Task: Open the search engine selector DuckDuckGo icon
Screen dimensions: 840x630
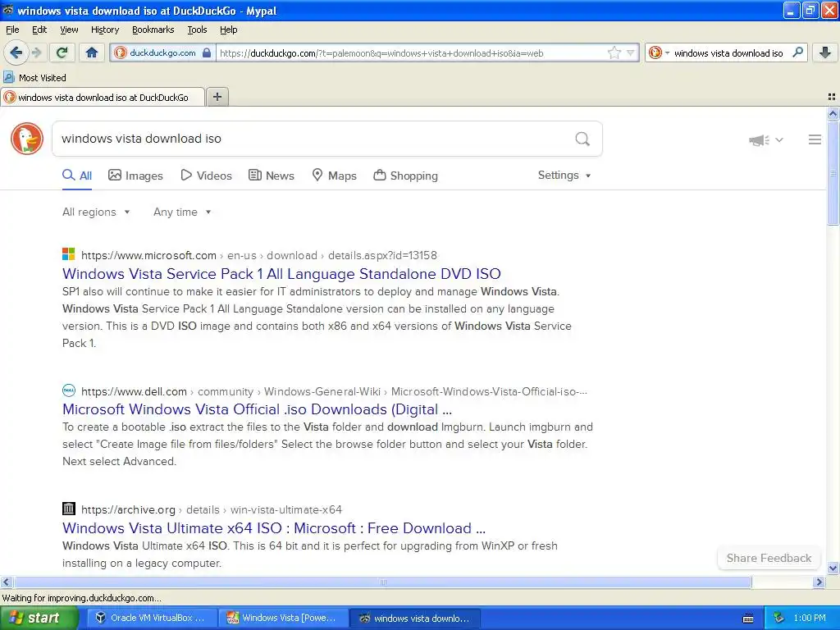Action: 655,52
